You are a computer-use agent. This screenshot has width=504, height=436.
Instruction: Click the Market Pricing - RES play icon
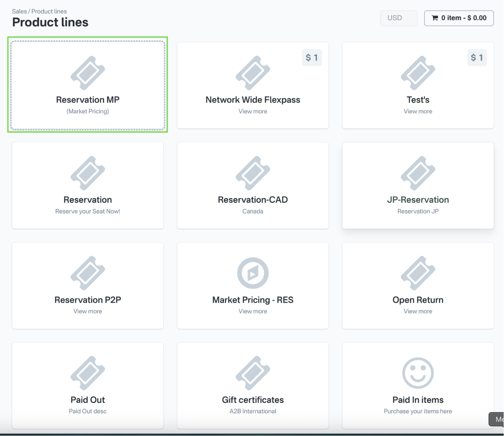tap(253, 272)
